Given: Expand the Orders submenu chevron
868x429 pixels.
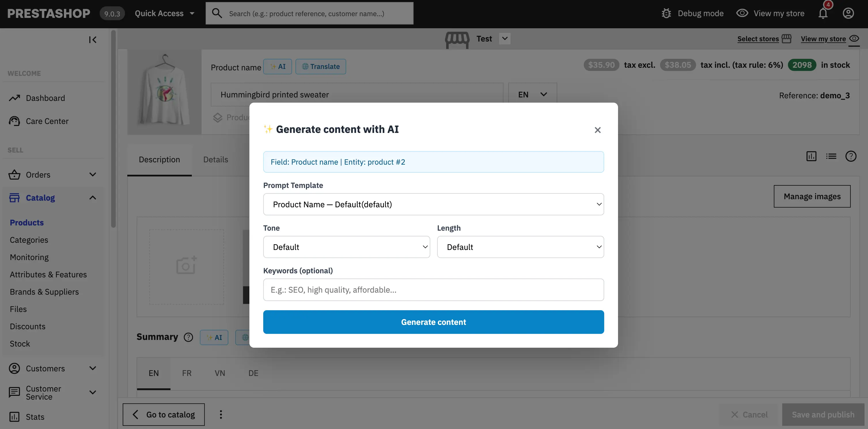Looking at the screenshot, I should (x=93, y=175).
